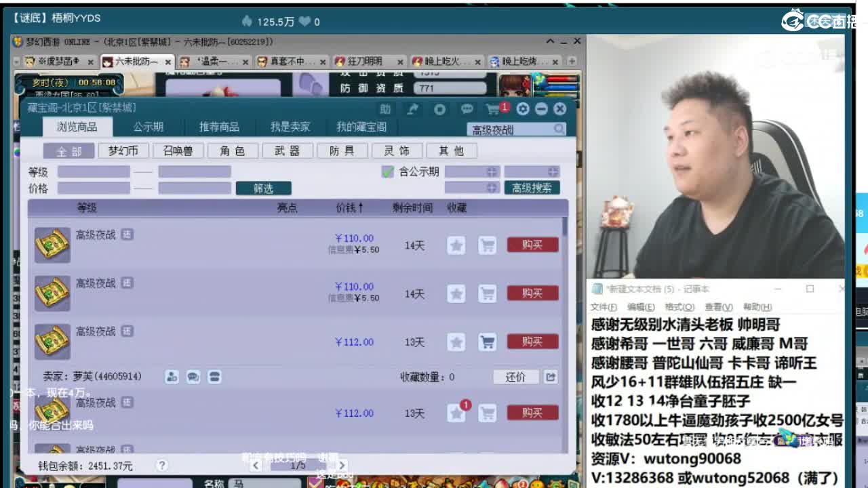Viewport: 868px width, 488px height.
Task: Open 高级夜战 scroll thumbnail in expanded row
Action: pyautogui.click(x=52, y=342)
